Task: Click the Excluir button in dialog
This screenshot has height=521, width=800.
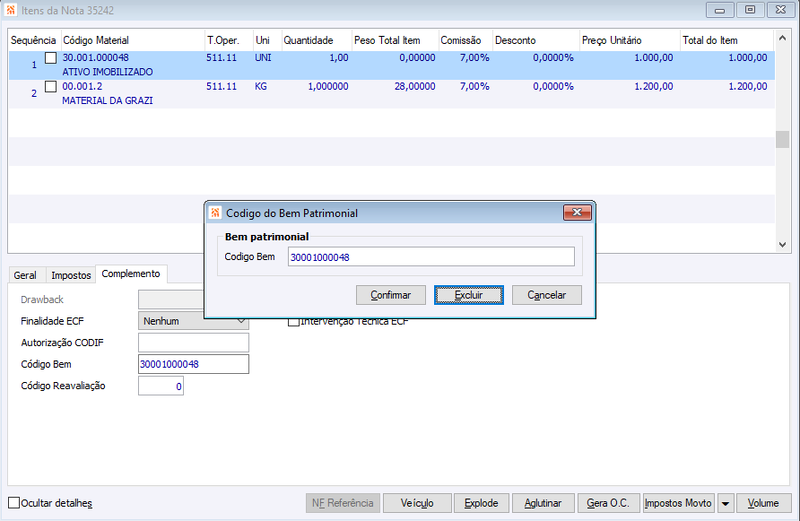Action: pyautogui.click(x=469, y=295)
